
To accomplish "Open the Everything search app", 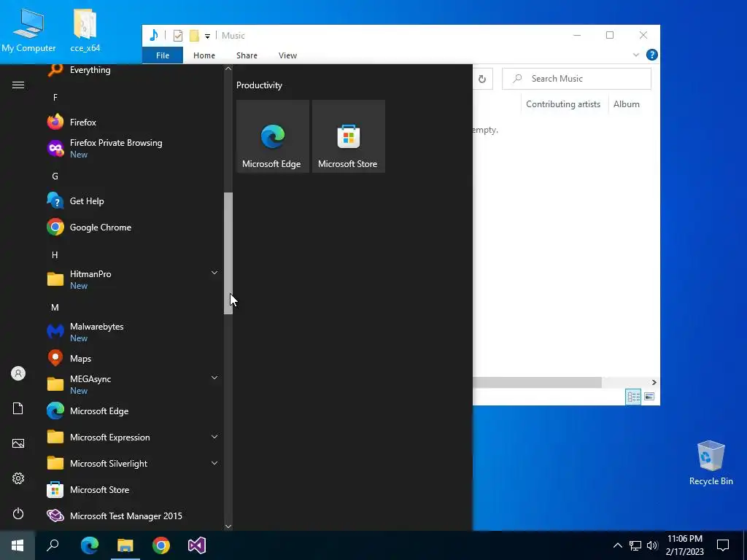I will [x=133, y=70].
